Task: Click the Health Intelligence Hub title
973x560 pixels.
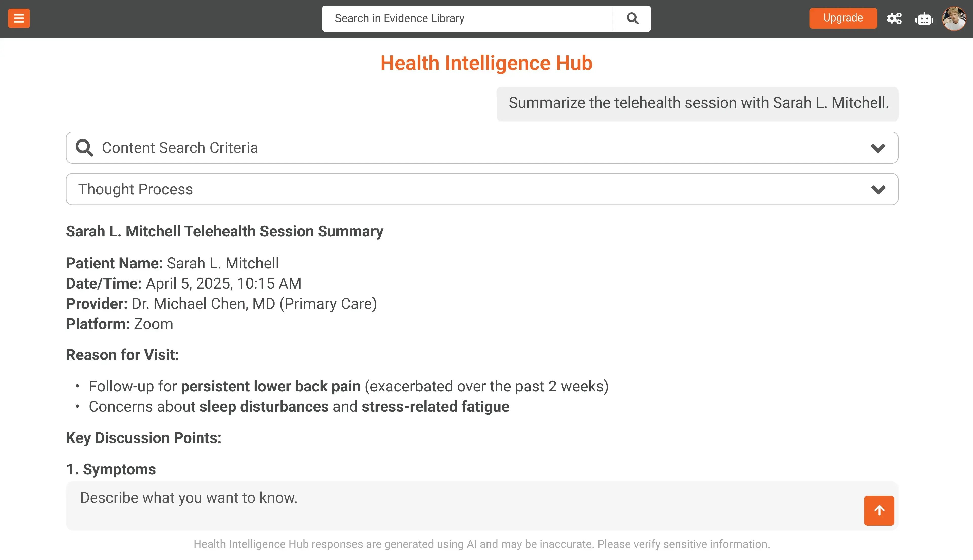Action: (x=486, y=63)
